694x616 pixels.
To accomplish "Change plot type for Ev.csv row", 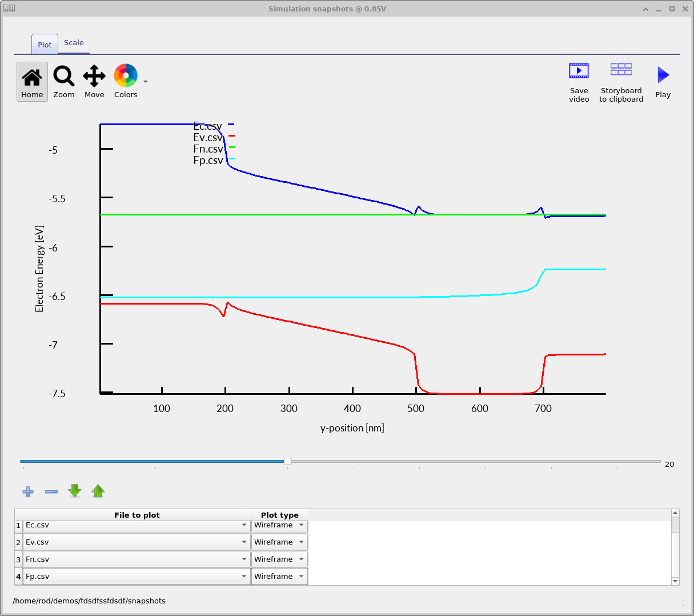I will (279, 542).
